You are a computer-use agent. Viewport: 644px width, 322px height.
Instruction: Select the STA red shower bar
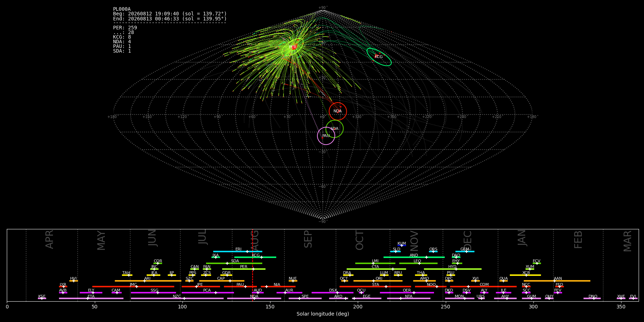[375, 287]
